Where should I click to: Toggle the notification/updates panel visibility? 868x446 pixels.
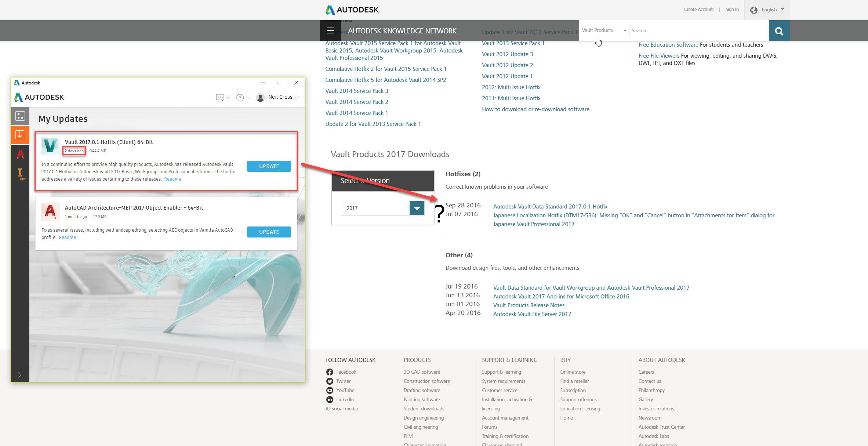pos(20,135)
